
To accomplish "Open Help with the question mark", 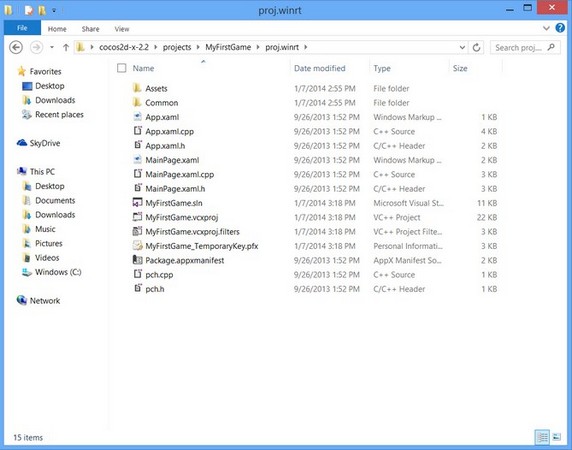I will click(x=560, y=28).
